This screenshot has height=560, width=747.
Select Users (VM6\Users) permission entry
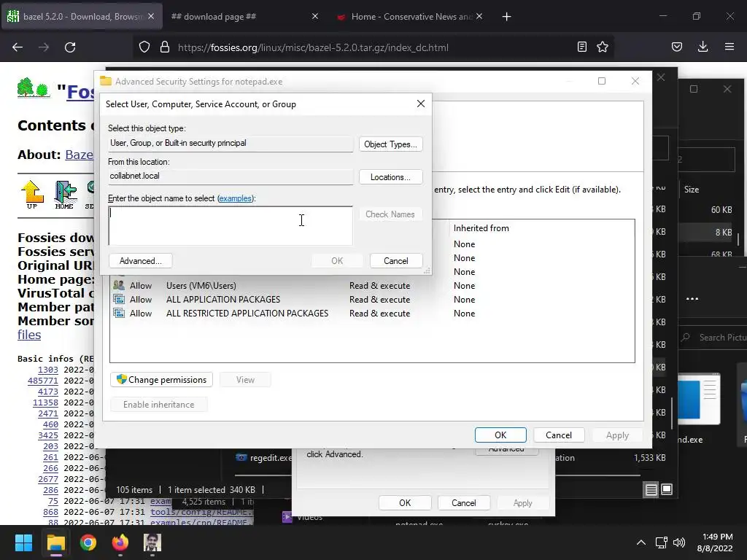click(x=373, y=286)
